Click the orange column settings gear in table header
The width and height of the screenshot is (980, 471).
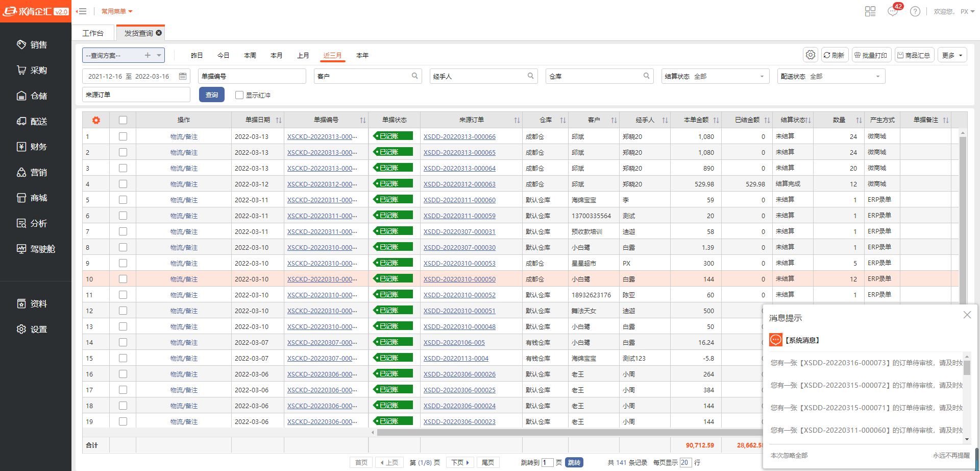(x=96, y=120)
